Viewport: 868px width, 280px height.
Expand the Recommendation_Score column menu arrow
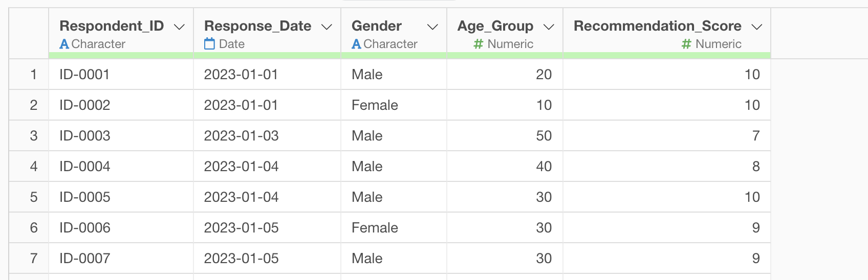click(756, 27)
